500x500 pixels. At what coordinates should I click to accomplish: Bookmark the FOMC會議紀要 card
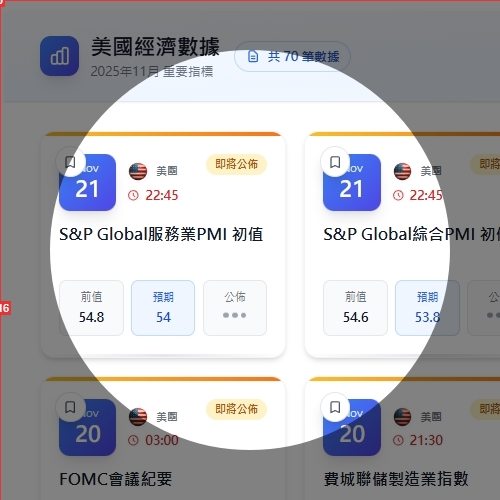(70, 407)
